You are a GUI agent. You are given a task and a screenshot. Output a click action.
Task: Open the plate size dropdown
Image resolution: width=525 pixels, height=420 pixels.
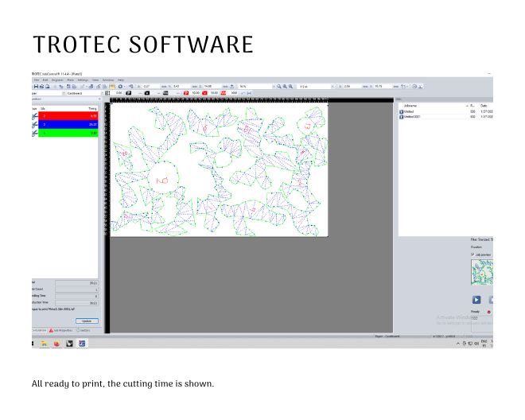coord(317,87)
